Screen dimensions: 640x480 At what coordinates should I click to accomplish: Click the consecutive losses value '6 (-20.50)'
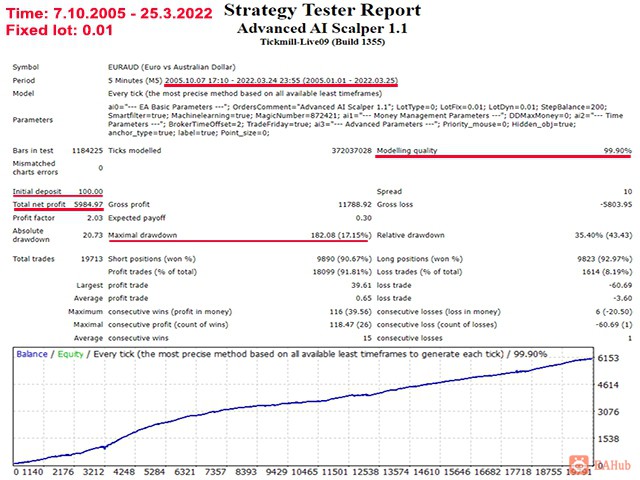point(613,311)
